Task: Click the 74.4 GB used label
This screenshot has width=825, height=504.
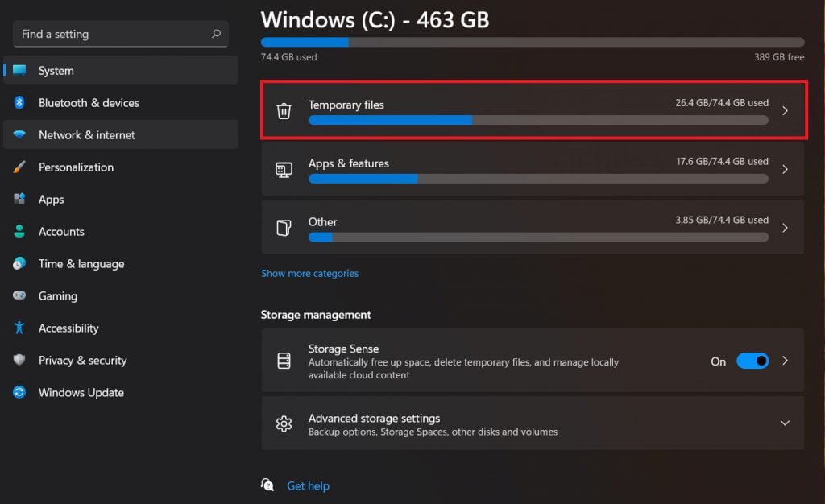Action: 289,56
